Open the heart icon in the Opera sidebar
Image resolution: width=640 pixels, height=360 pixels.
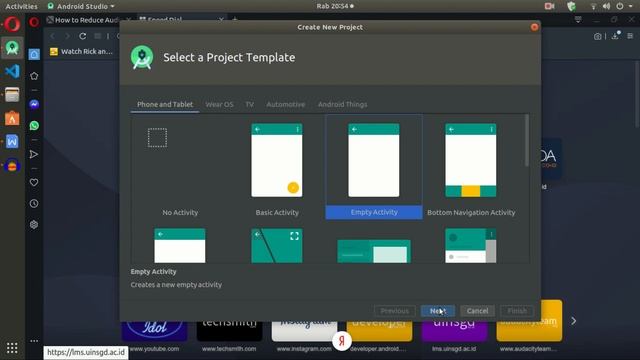34,182
